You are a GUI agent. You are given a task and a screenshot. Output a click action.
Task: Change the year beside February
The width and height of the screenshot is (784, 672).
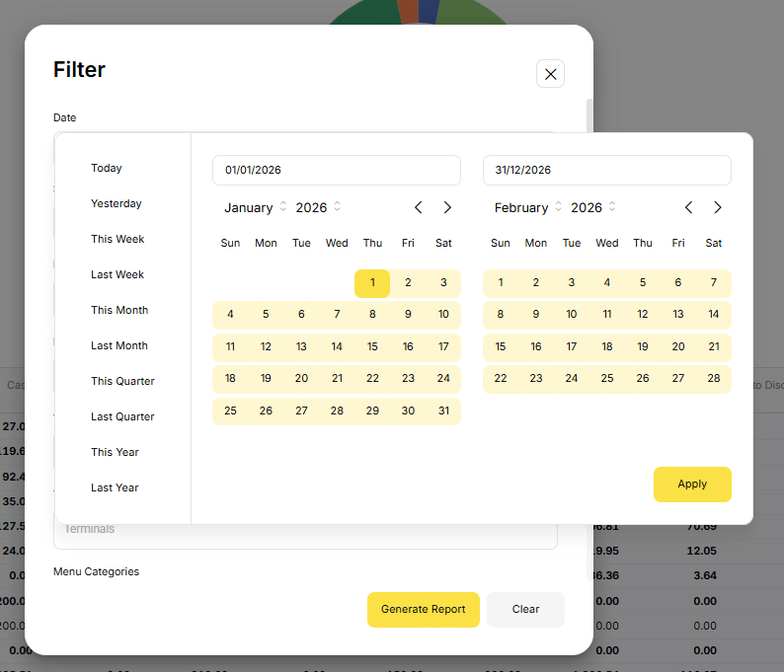(x=593, y=207)
